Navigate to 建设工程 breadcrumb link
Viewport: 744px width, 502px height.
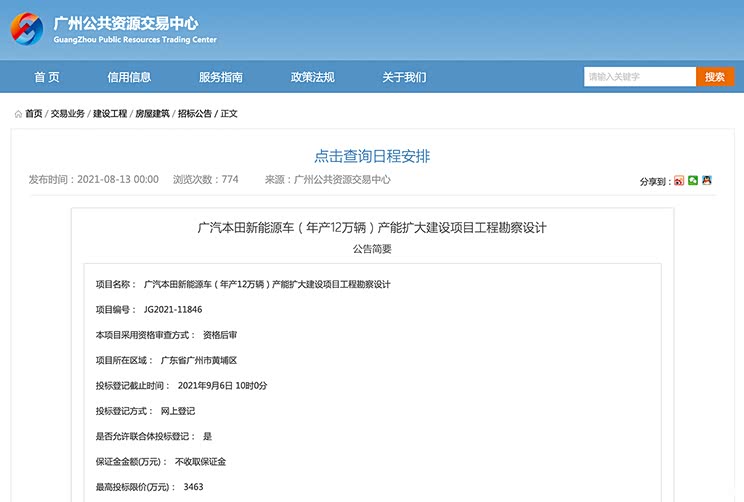click(110, 114)
